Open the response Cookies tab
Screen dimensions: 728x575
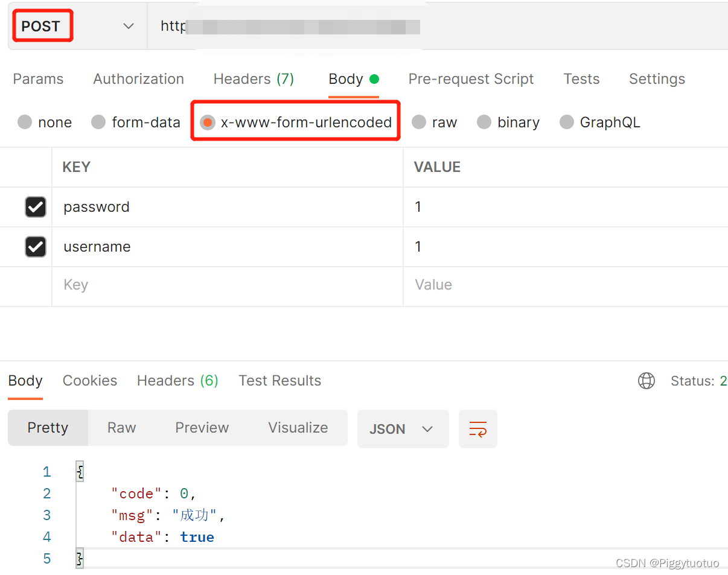[x=90, y=381]
